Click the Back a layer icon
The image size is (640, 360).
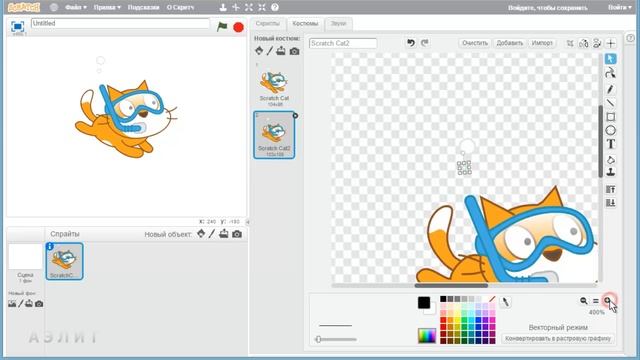(610, 202)
